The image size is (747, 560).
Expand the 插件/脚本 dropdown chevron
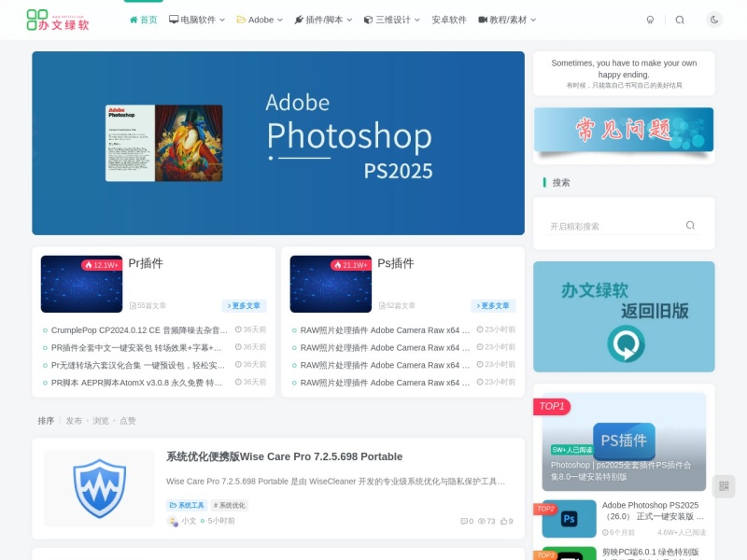point(349,20)
